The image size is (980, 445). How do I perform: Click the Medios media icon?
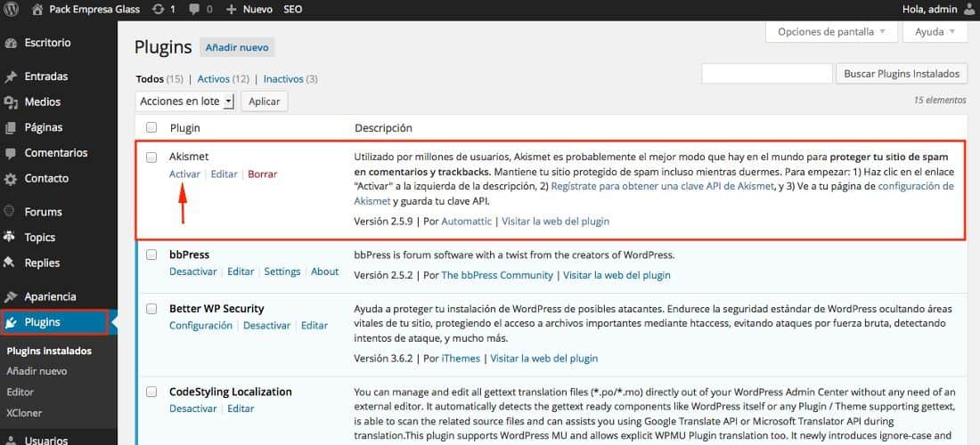[x=10, y=101]
